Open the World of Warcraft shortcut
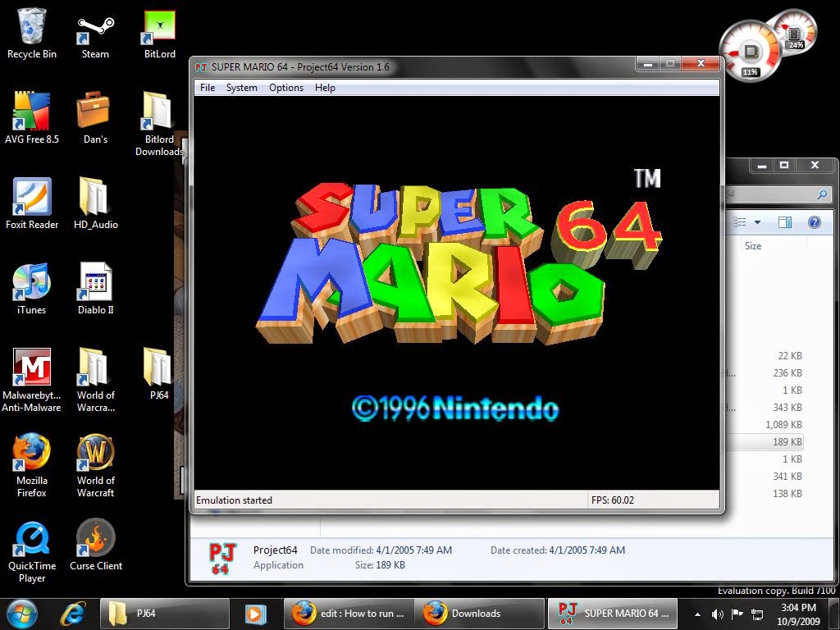This screenshot has height=630, width=840. (95, 465)
